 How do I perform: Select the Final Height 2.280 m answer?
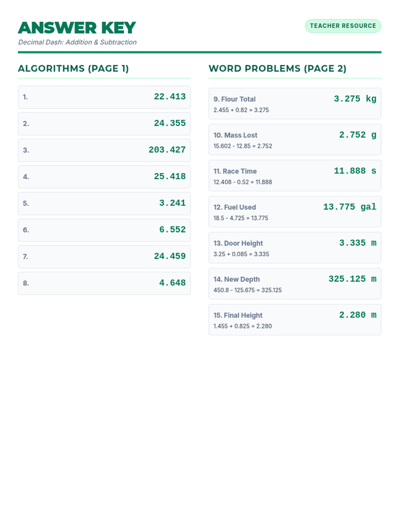click(x=357, y=315)
